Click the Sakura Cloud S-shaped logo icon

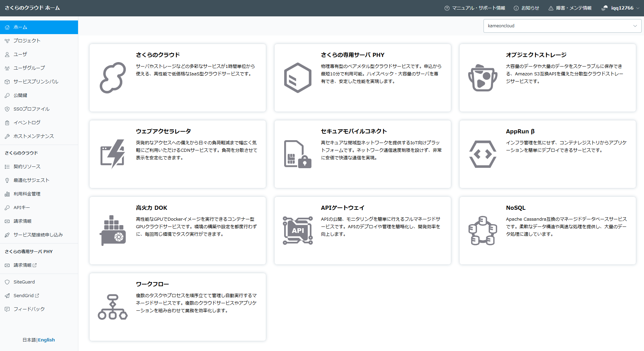point(113,78)
